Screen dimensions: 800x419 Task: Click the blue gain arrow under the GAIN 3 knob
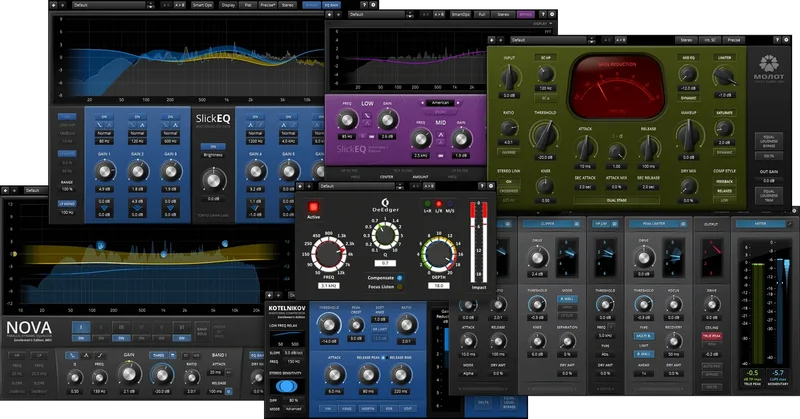pos(170,208)
